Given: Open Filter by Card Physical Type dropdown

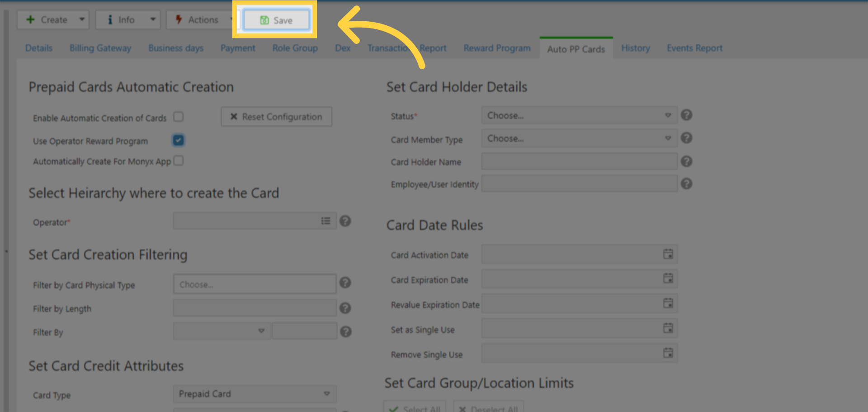Looking at the screenshot, I should point(255,284).
